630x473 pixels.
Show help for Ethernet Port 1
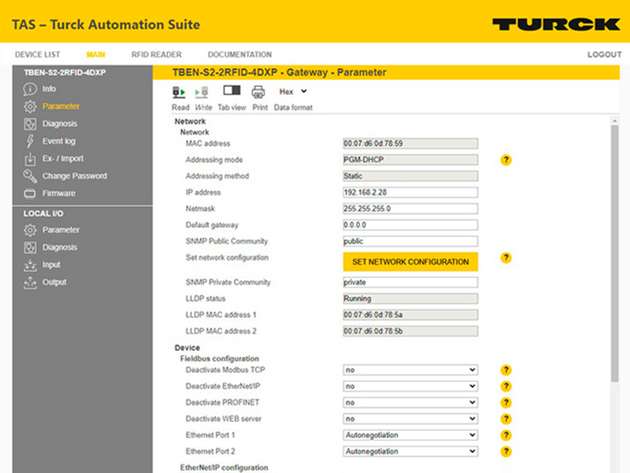[x=506, y=435]
